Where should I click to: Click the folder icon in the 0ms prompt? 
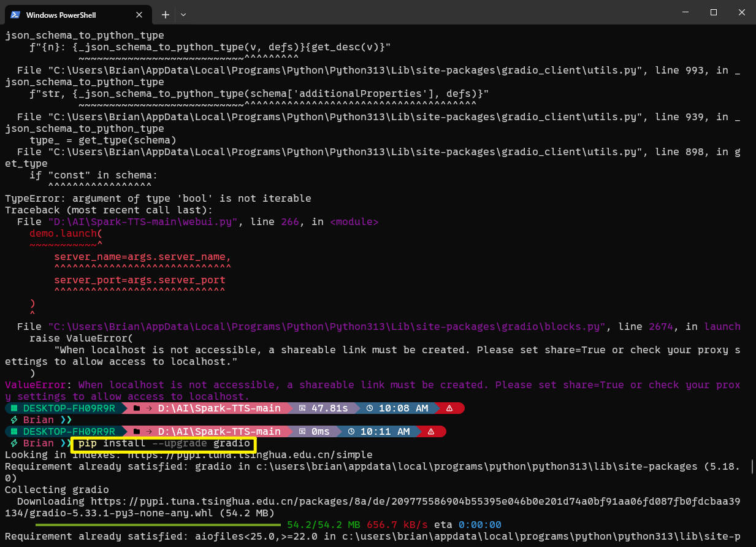click(136, 432)
